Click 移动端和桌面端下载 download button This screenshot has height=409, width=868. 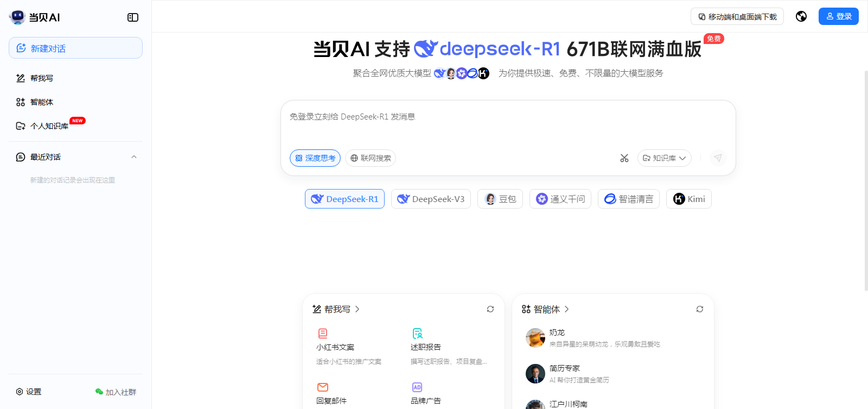pos(737,17)
